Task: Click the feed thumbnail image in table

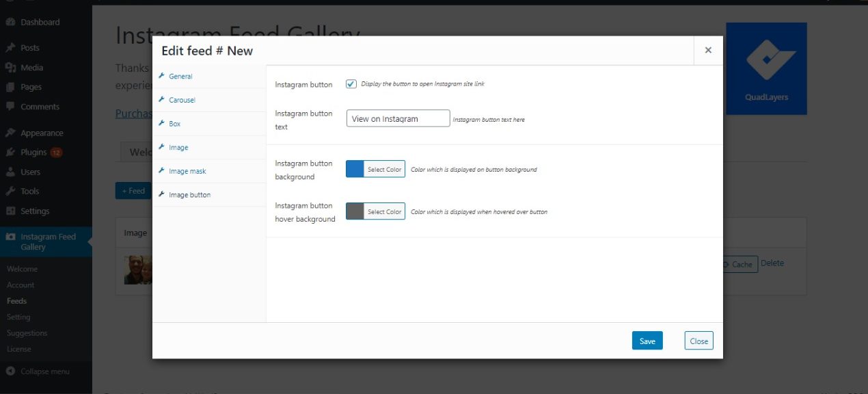Action: tap(138, 270)
